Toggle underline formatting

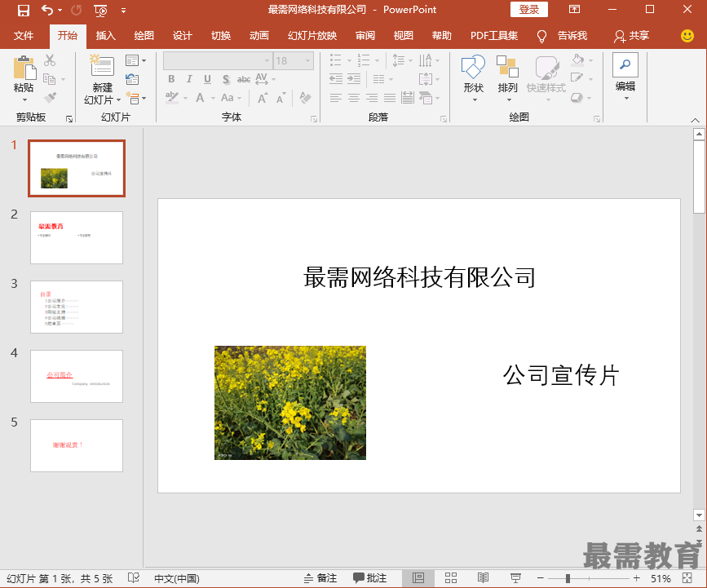(x=207, y=79)
